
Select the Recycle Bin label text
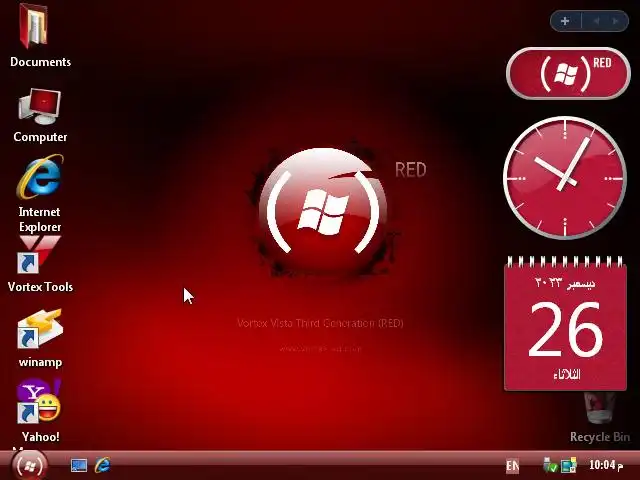tap(600, 437)
